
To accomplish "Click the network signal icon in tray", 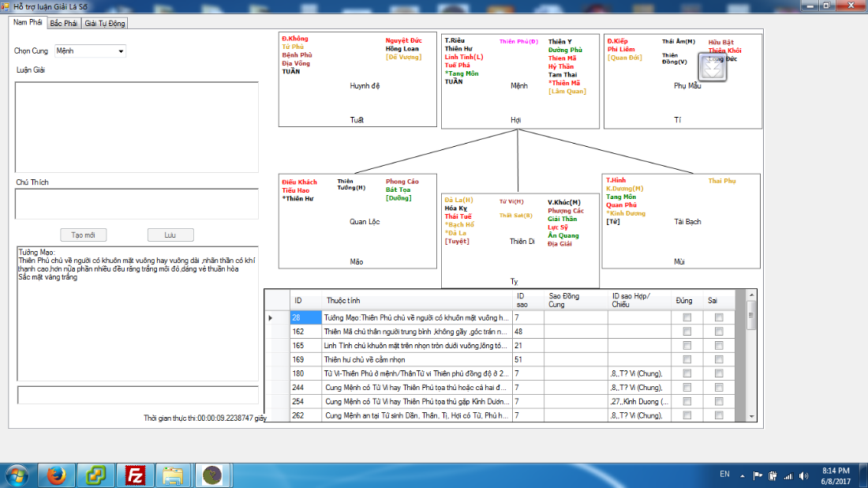I will coord(788,475).
